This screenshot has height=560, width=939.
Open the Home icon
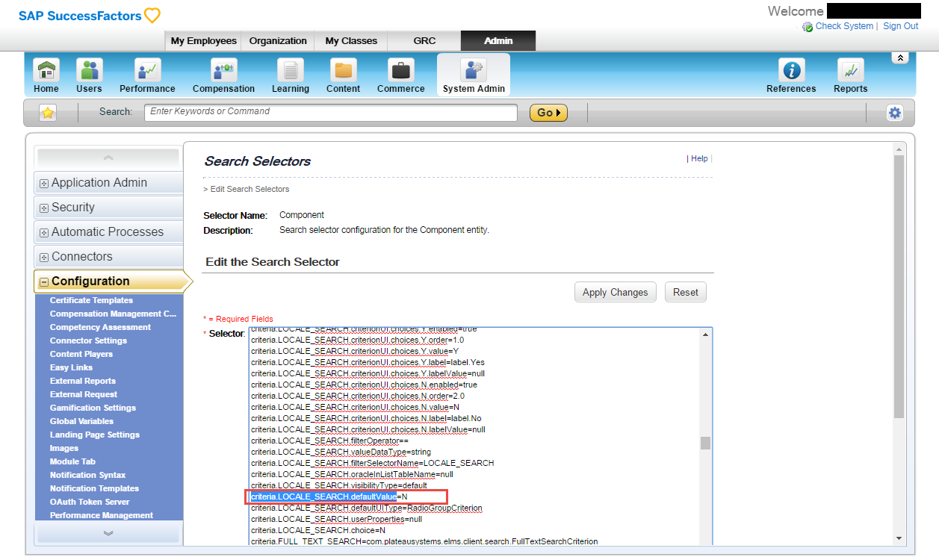[46, 71]
